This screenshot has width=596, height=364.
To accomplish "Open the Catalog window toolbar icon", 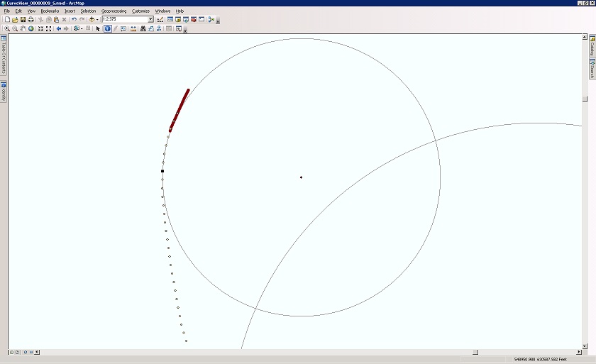I will pyautogui.click(x=178, y=19).
